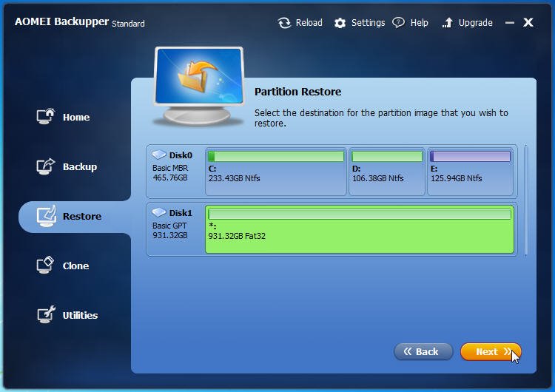The width and height of the screenshot is (555, 392).
Task: Close the AOMEI Backupper window
Action: click(528, 23)
